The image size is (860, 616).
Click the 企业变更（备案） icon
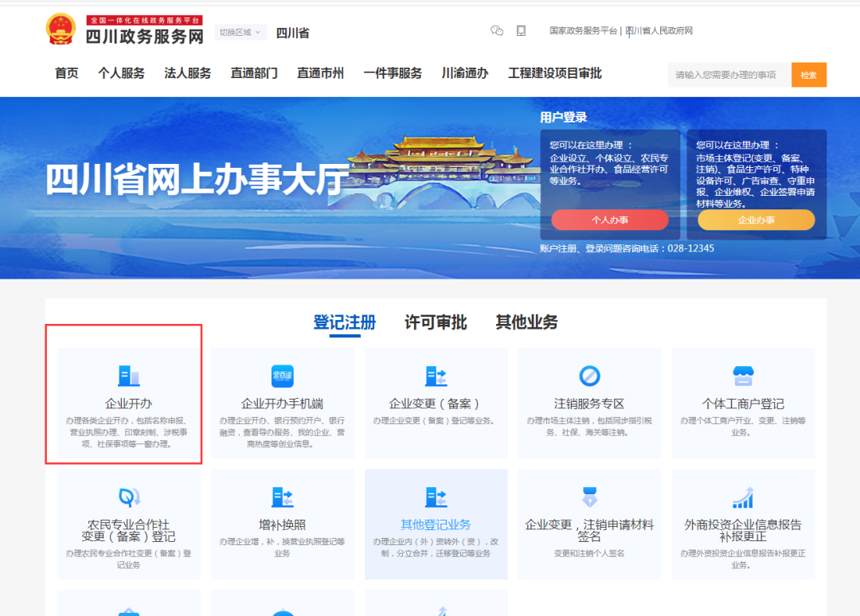[436, 376]
